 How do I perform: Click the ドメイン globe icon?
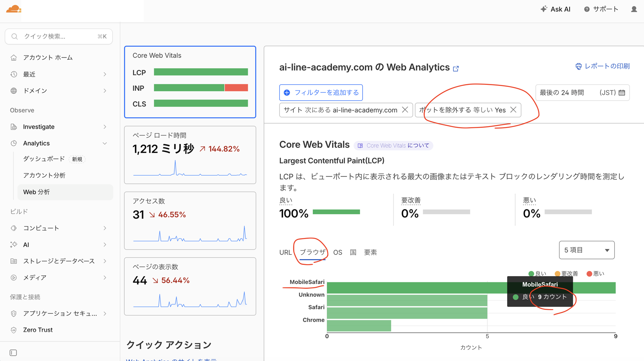[x=14, y=90]
